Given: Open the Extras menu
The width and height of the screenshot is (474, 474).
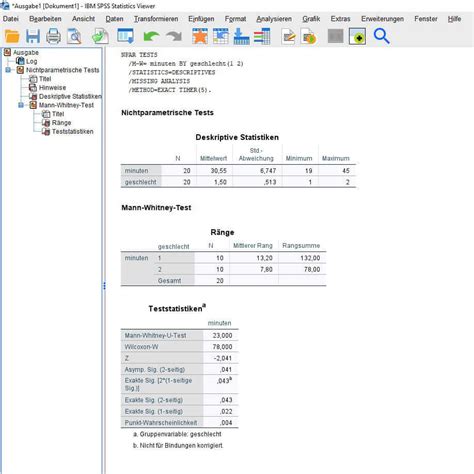Looking at the screenshot, I should (340, 19).
